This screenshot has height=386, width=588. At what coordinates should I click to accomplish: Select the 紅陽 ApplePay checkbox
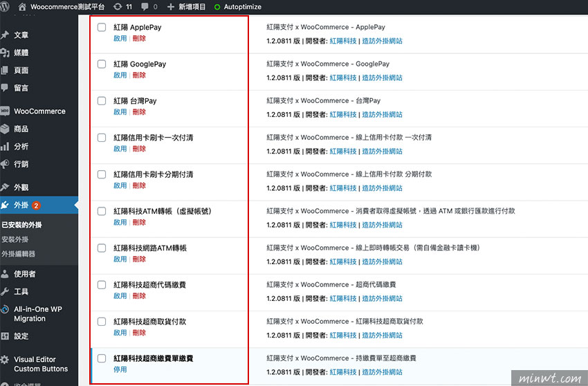pyautogui.click(x=102, y=27)
